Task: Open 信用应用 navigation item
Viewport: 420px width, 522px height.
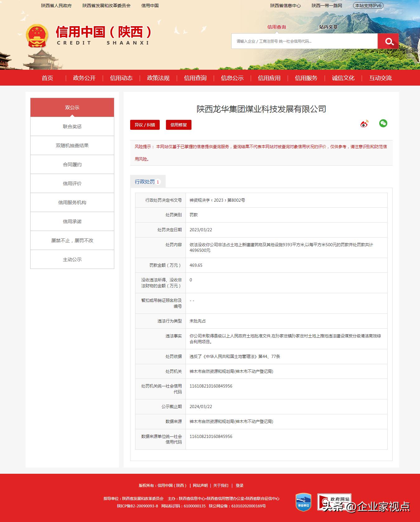Action: pyautogui.click(x=269, y=78)
